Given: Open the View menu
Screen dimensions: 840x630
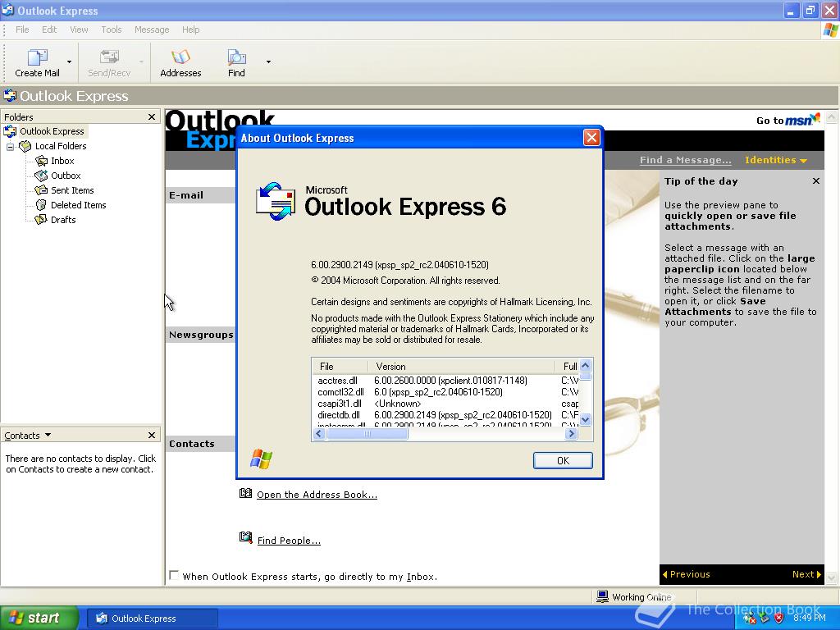Looking at the screenshot, I should [79, 30].
